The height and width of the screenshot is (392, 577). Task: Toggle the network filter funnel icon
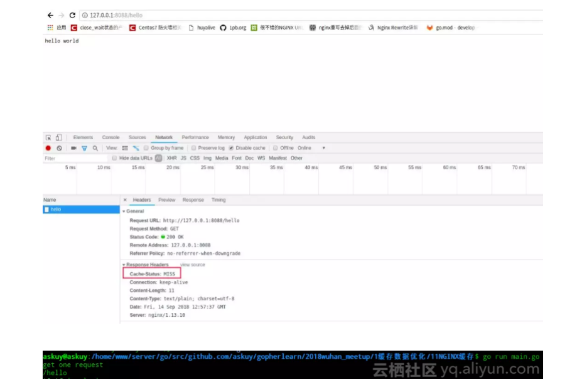84,148
